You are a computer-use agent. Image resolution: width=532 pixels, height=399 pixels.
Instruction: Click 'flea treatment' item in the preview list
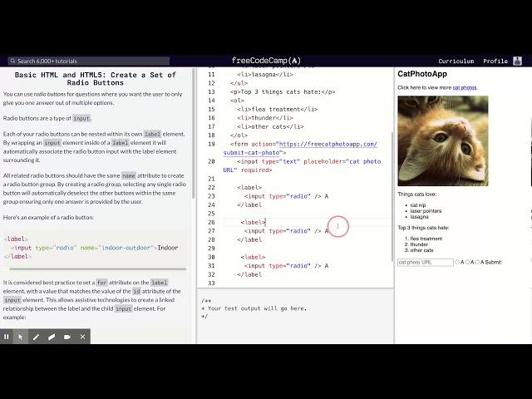click(x=426, y=239)
